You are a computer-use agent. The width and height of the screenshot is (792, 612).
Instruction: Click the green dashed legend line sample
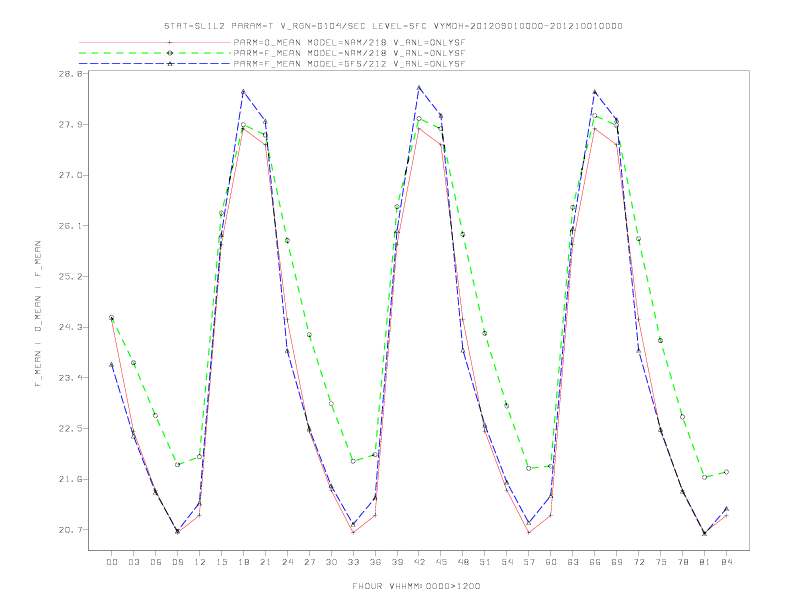[x=155, y=53]
